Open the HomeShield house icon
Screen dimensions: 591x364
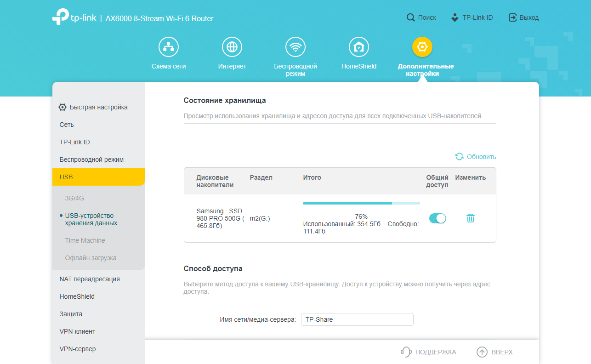(x=359, y=47)
